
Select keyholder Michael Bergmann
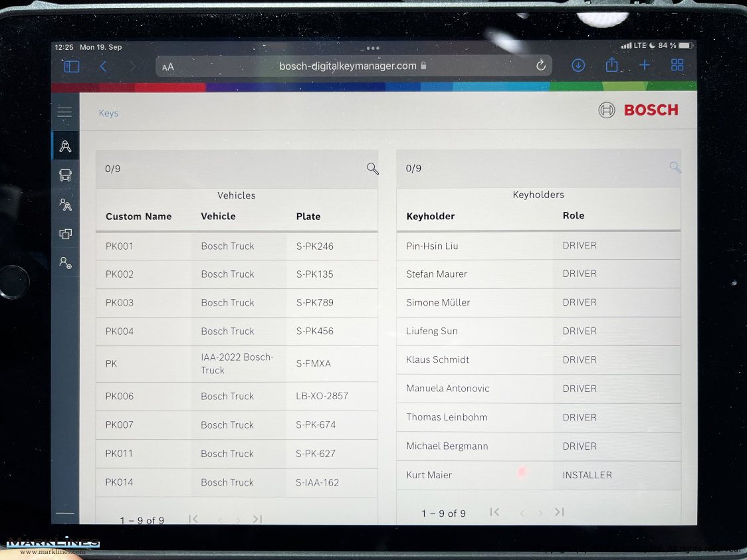(x=538, y=446)
